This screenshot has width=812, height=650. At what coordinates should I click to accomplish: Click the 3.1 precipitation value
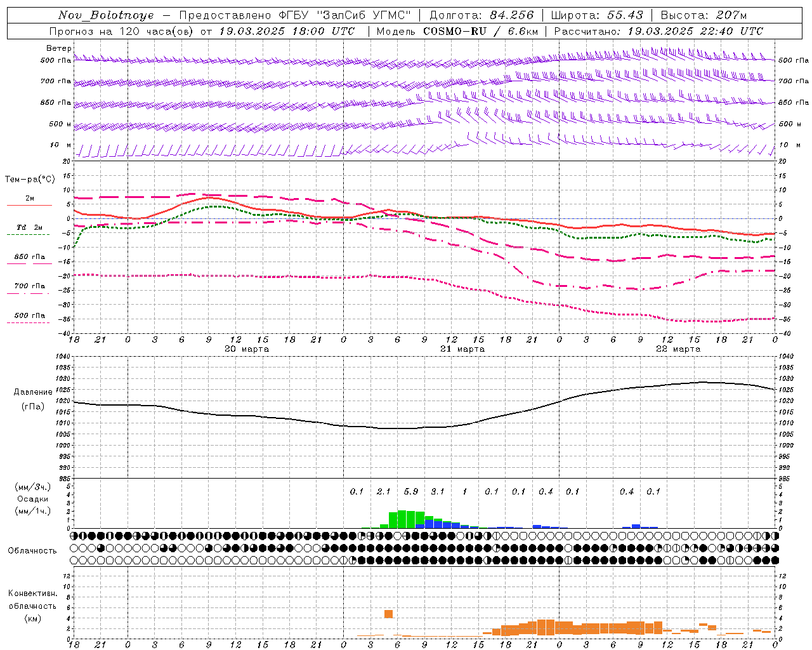[x=437, y=491]
